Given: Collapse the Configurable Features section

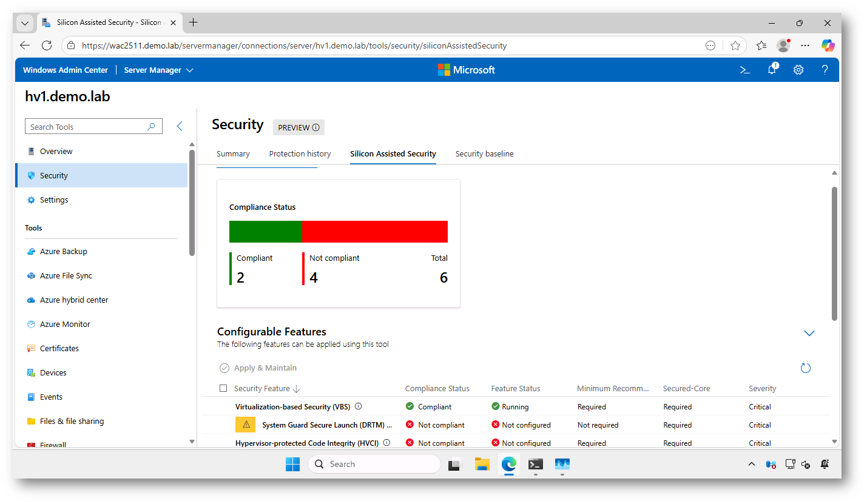Looking at the screenshot, I should [x=809, y=333].
